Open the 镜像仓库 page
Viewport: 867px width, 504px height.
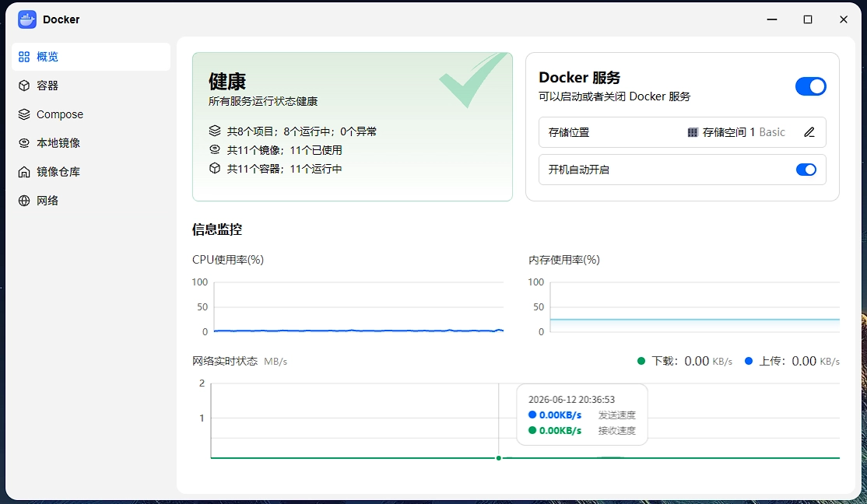click(x=91, y=172)
